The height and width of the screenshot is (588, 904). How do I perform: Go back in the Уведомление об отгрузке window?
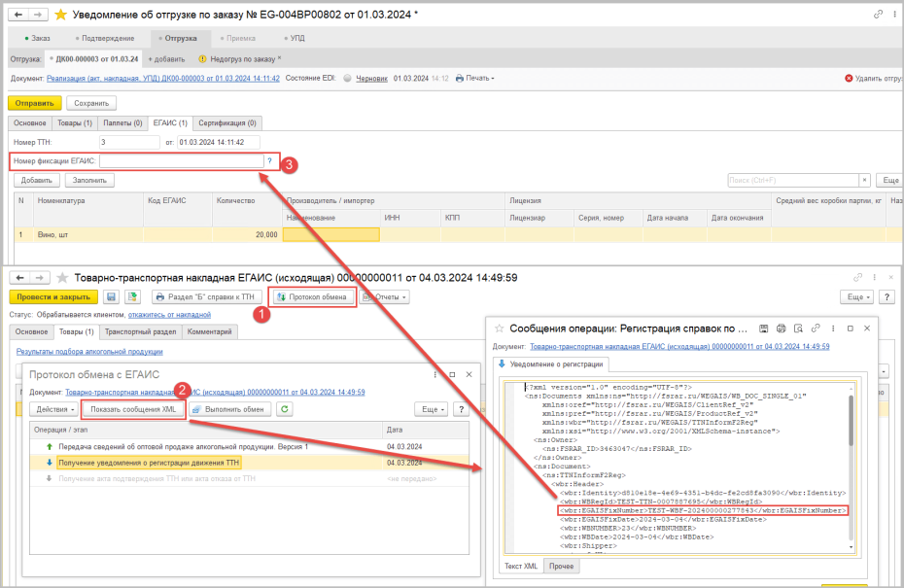pos(18,15)
